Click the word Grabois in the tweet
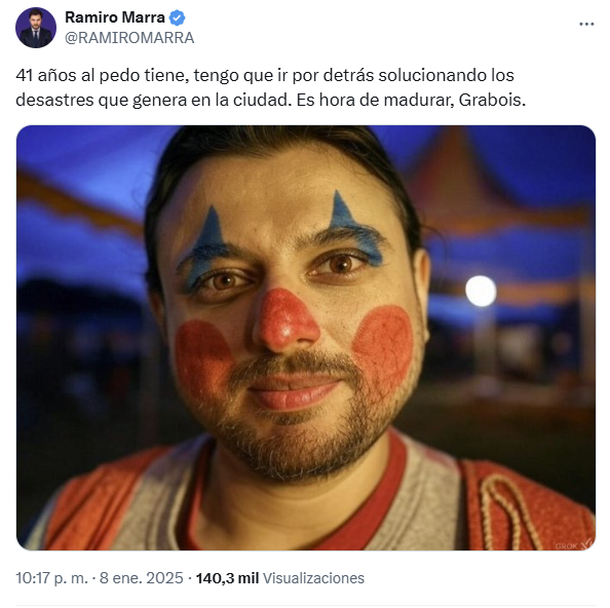 pyautogui.click(x=493, y=100)
